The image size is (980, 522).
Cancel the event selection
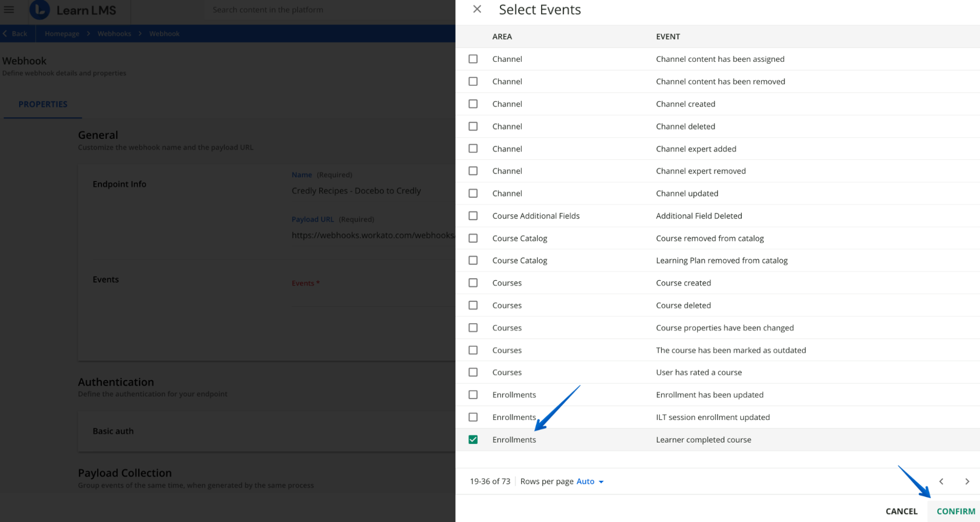coord(901,511)
